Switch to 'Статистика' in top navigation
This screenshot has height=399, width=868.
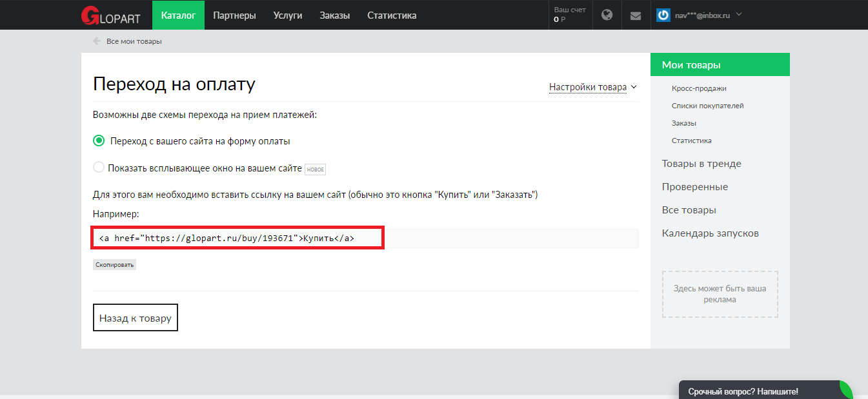click(x=392, y=15)
